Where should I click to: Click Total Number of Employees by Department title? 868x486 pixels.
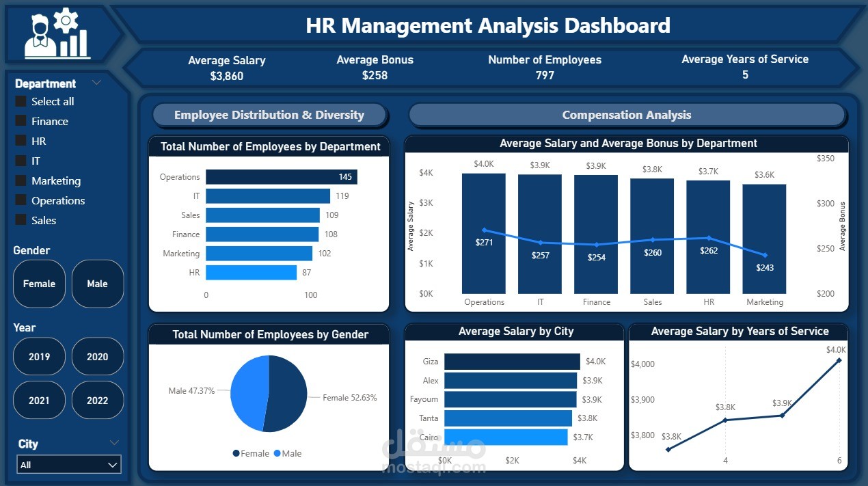click(270, 146)
